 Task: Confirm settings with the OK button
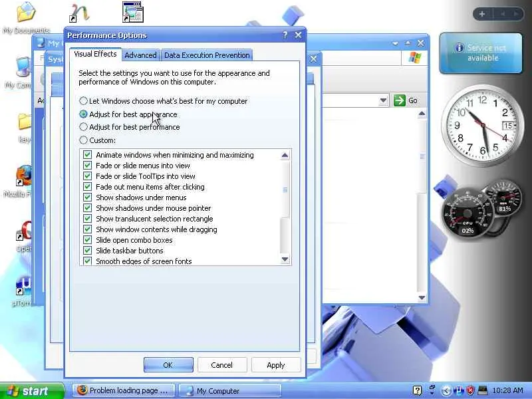168,364
